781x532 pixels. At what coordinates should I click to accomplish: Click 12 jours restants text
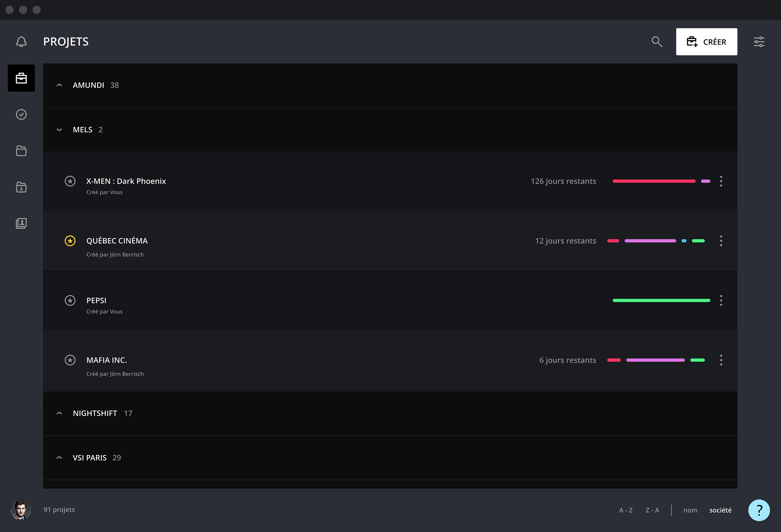566,241
